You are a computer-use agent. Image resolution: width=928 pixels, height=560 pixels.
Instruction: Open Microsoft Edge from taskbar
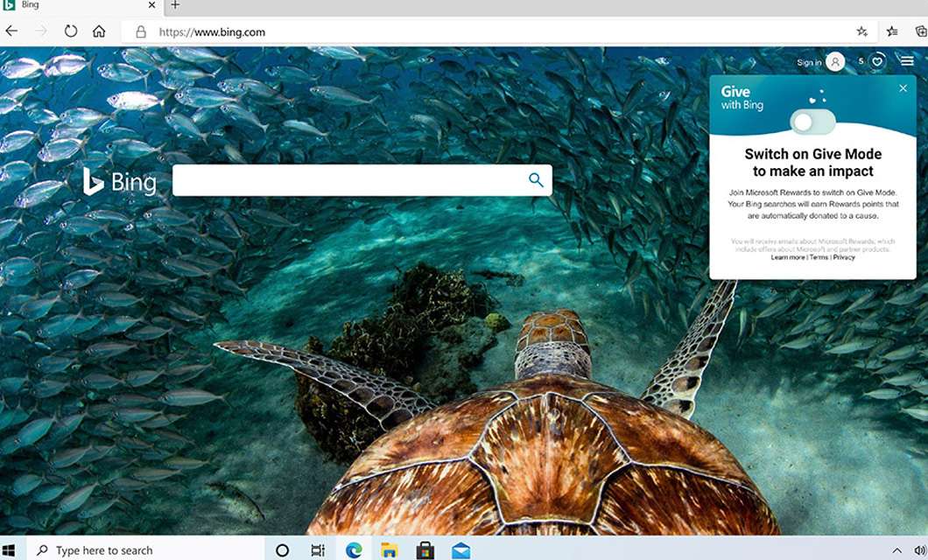click(x=354, y=550)
